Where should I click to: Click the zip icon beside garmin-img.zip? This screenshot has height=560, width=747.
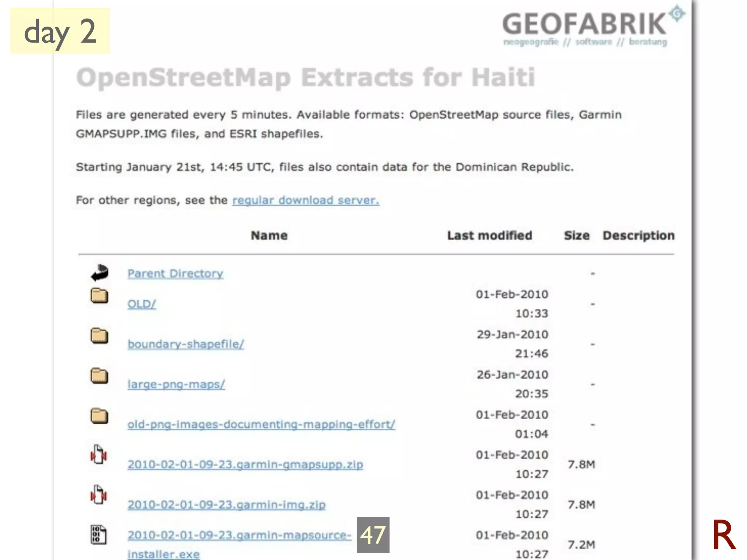click(98, 495)
